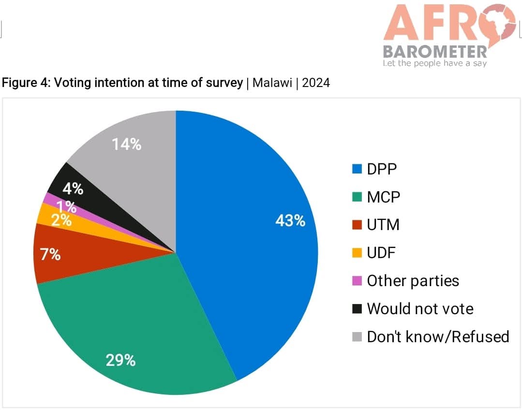Click the red UTM legend color square
Image resolution: width=522 pixels, height=420 pixels.
357,225
